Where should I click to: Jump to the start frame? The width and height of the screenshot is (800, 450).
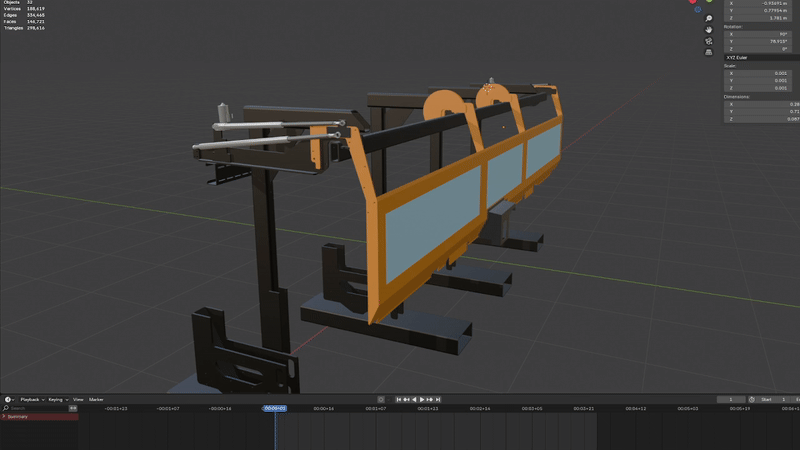(x=398, y=399)
